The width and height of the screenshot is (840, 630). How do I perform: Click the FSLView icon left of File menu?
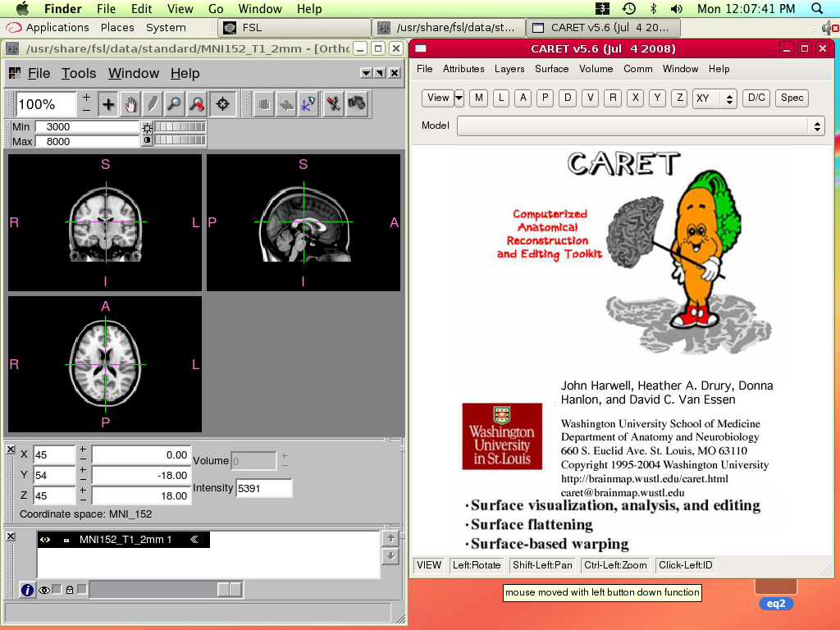(x=15, y=73)
